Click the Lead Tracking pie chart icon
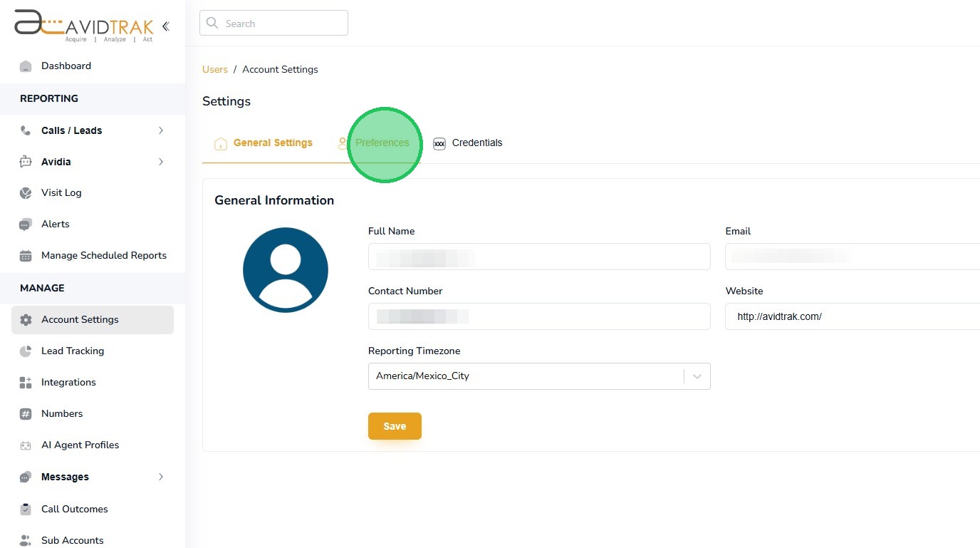Viewport: 980px width, 548px height. [x=26, y=351]
